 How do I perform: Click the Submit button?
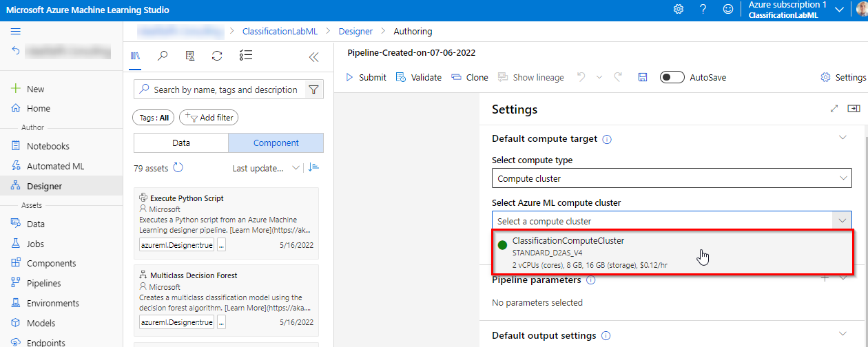(x=366, y=78)
